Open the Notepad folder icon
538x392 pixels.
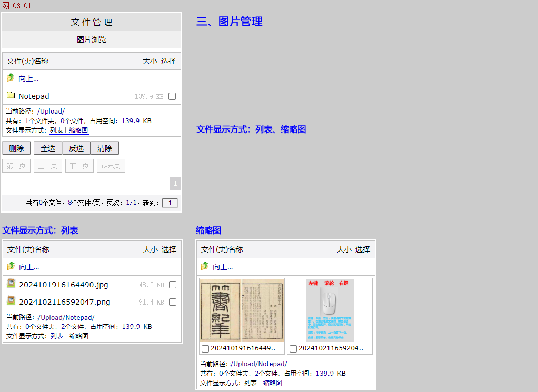click(x=11, y=96)
